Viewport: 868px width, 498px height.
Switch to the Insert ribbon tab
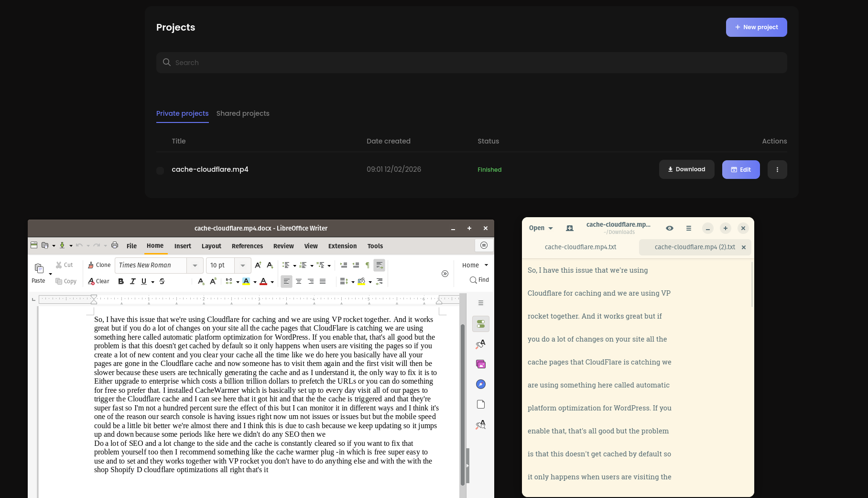[183, 246]
